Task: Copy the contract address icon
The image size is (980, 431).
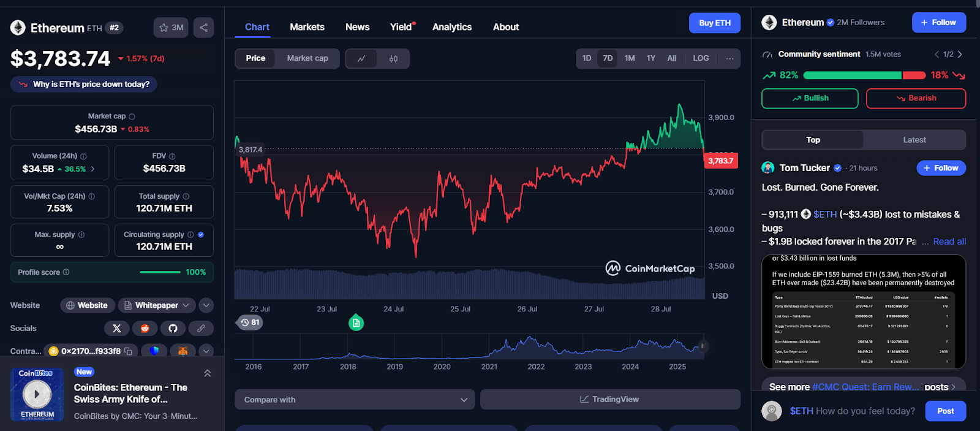Action: point(129,351)
